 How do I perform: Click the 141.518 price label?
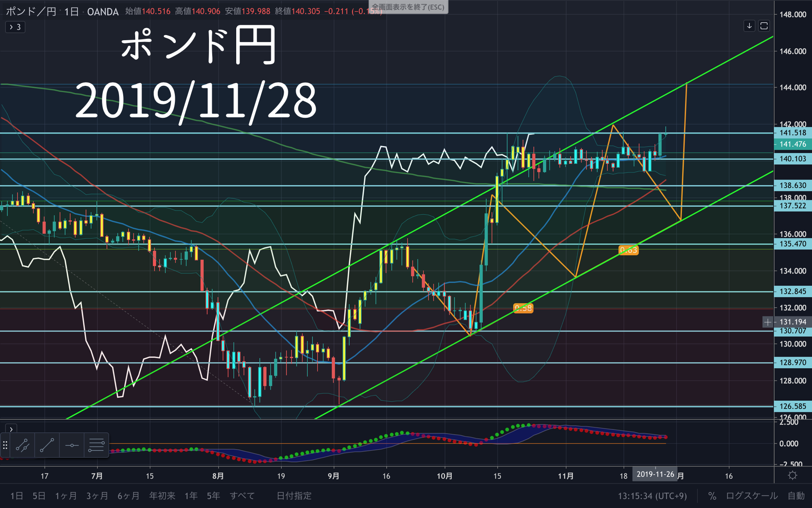tap(793, 133)
